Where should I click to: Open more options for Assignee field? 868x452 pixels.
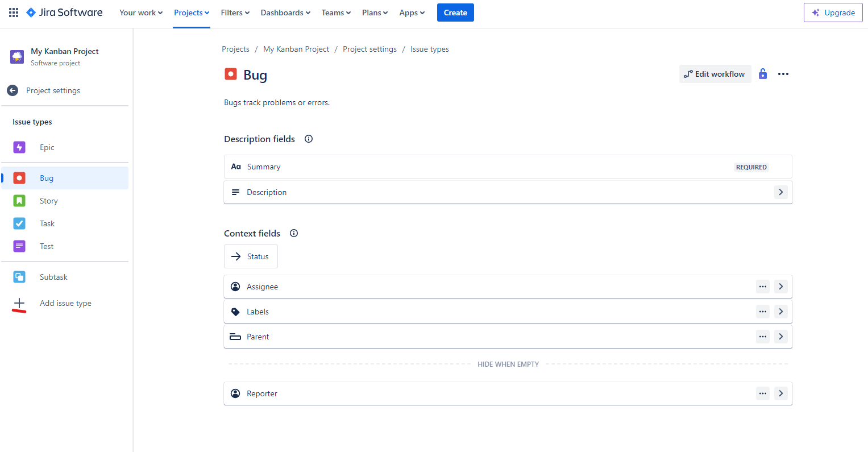click(763, 287)
